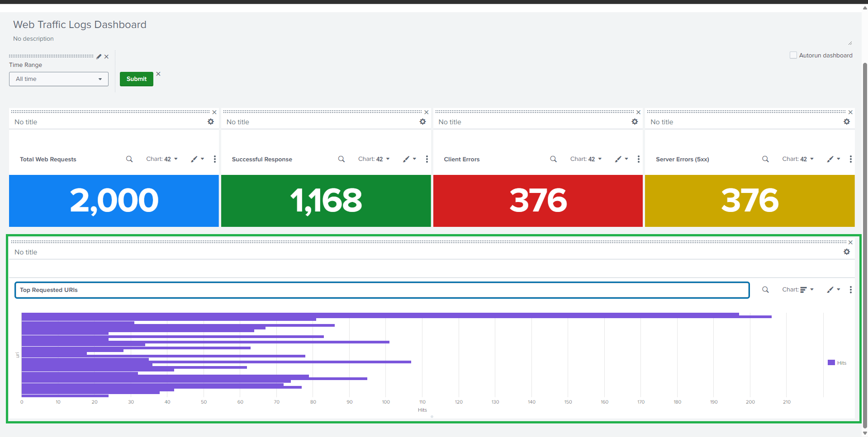Viewport: 868px width, 437px height.
Task: Click the Web Traffic Logs Dashboard title
Action: pyautogui.click(x=80, y=24)
